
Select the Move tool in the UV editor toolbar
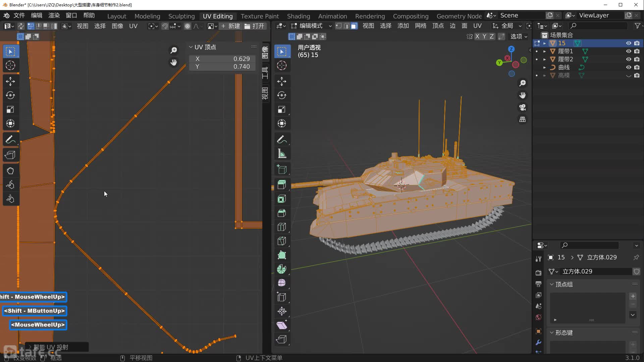(x=10, y=81)
